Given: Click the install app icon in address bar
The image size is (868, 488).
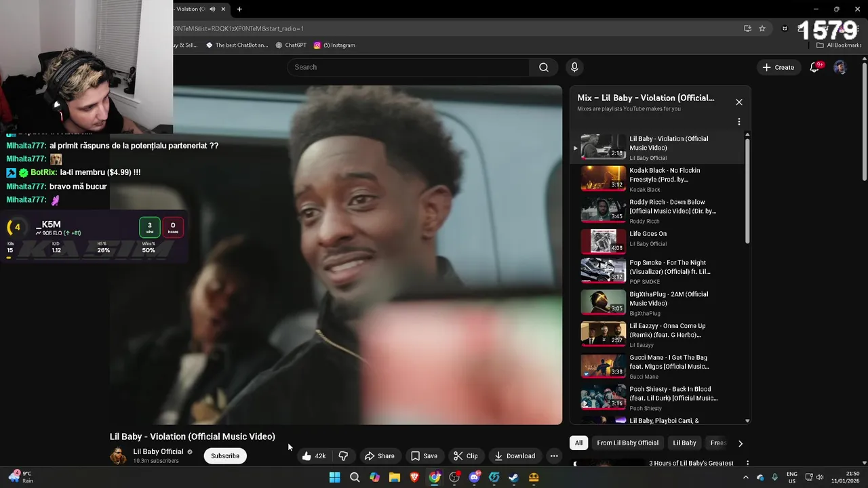Looking at the screenshot, I should coord(747,28).
